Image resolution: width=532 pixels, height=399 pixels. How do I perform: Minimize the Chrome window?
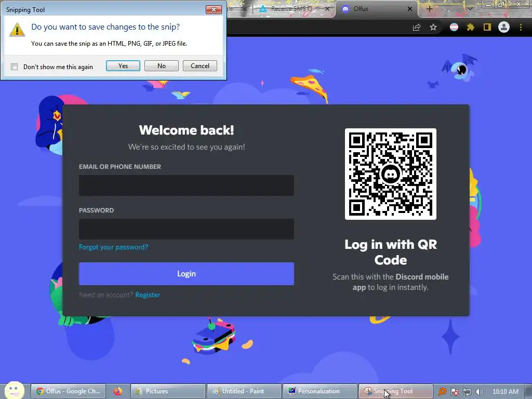(488, 5)
